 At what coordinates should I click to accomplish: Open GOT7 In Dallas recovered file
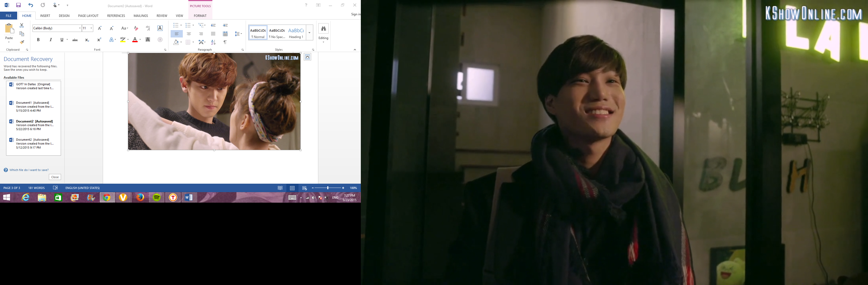click(x=33, y=86)
